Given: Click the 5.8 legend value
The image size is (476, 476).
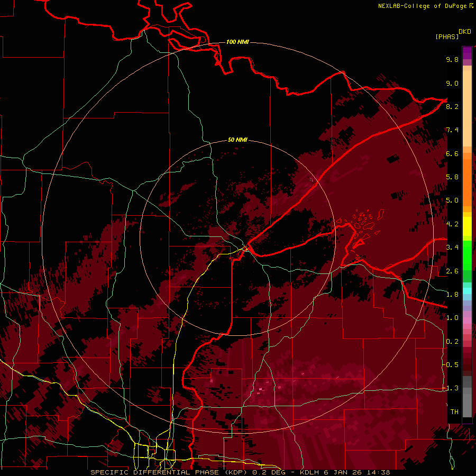Looking at the screenshot, I should point(452,177).
